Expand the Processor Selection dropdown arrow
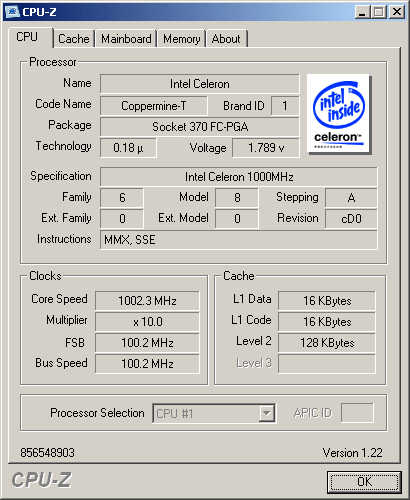The image size is (410, 500). point(266,414)
